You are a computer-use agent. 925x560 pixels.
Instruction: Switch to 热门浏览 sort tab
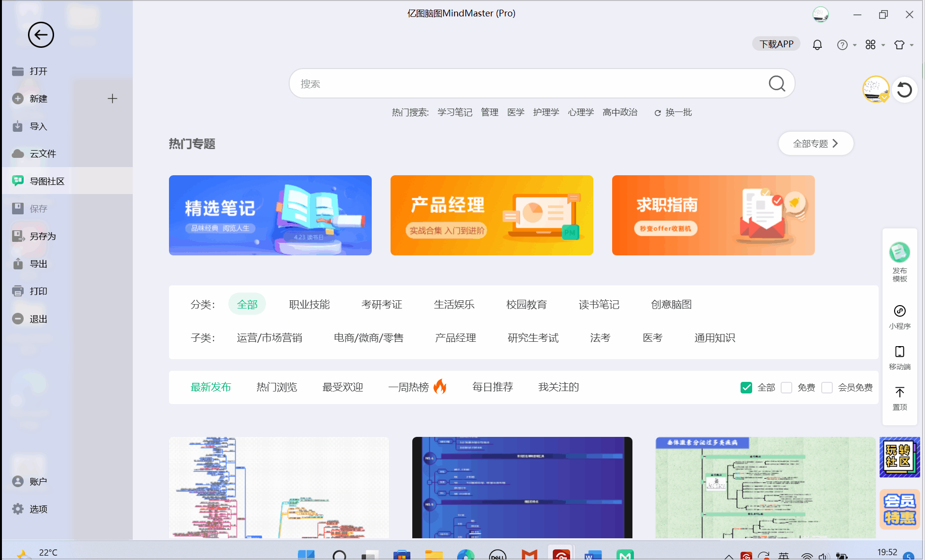coord(277,387)
